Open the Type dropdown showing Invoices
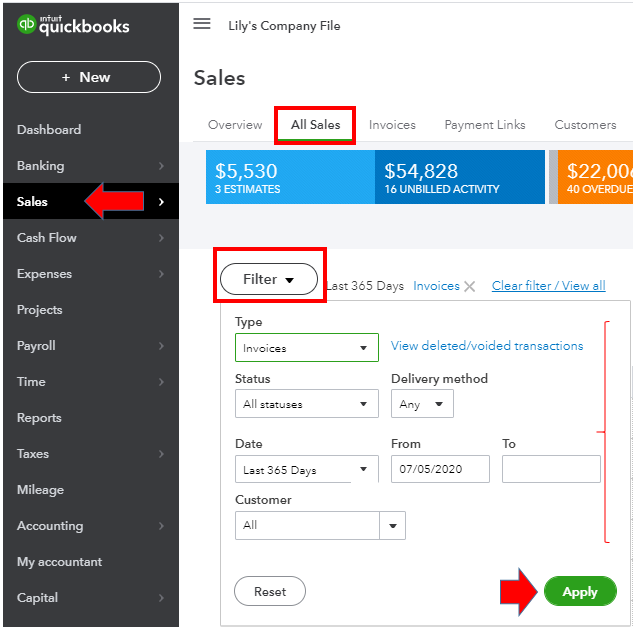This screenshot has height=628, width=633. (307, 347)
